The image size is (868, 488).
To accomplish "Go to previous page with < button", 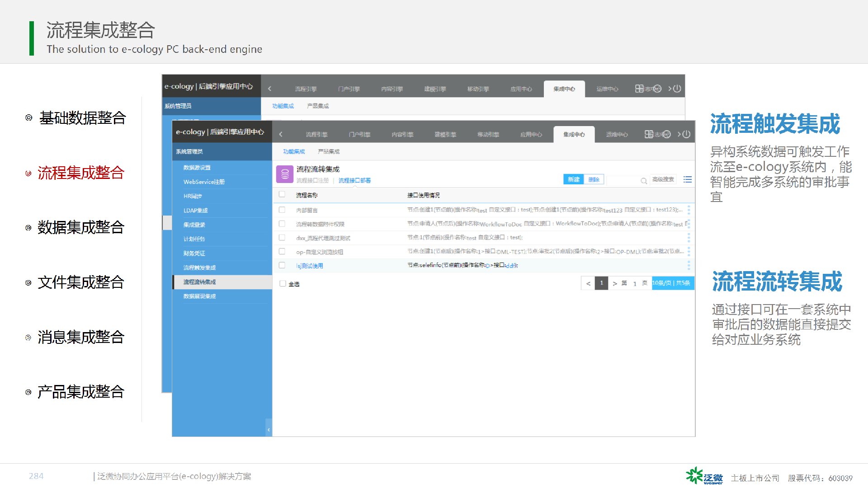I will (x=588, y=283).
